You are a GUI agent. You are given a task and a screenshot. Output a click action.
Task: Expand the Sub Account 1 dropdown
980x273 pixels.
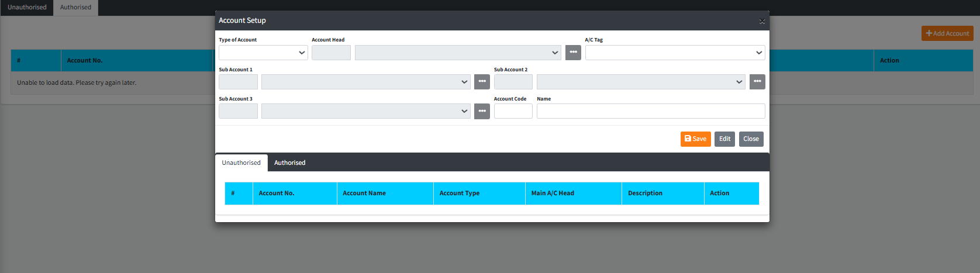pyautogui.click(x=365, y=82)
